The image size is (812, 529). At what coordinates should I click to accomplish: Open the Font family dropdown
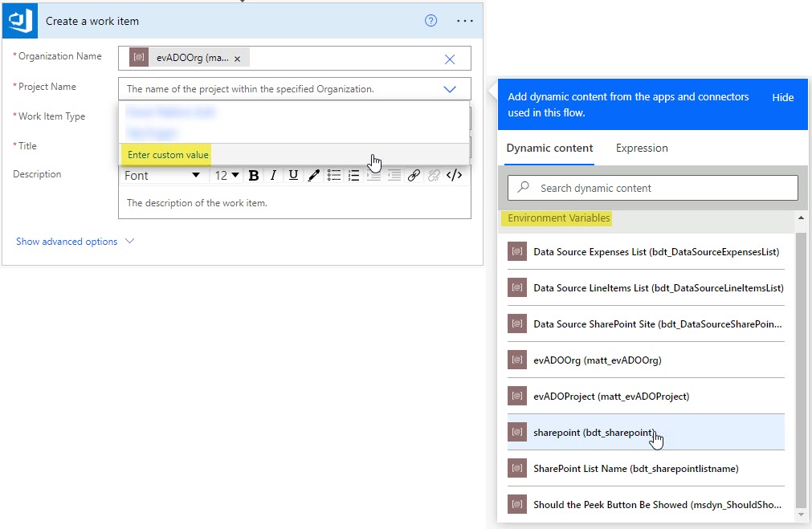point(162,176)
